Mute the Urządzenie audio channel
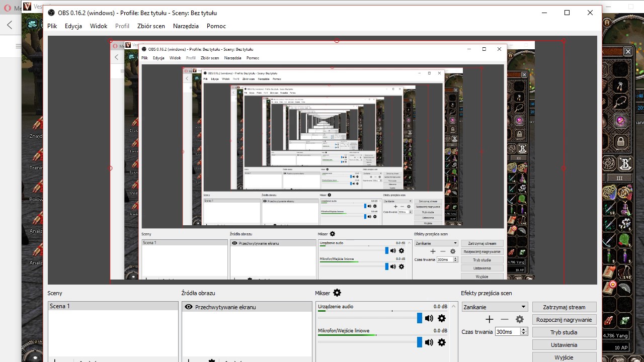This screenshot has height=362, width=644. [429, 318]
